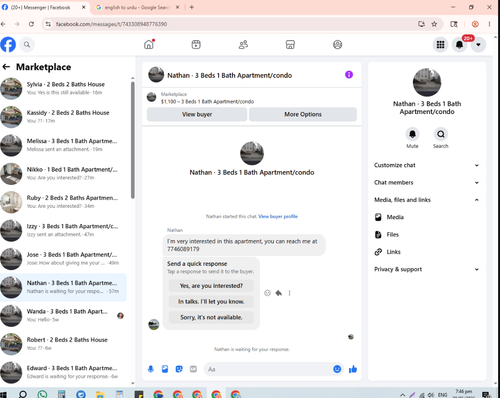
Task: Open Wanda - 3 Beds 1 Bath chat
Action: click(x=63, y=315)
